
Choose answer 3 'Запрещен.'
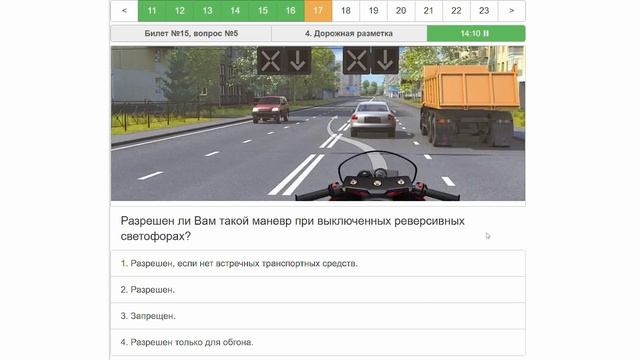pos(318,316)
